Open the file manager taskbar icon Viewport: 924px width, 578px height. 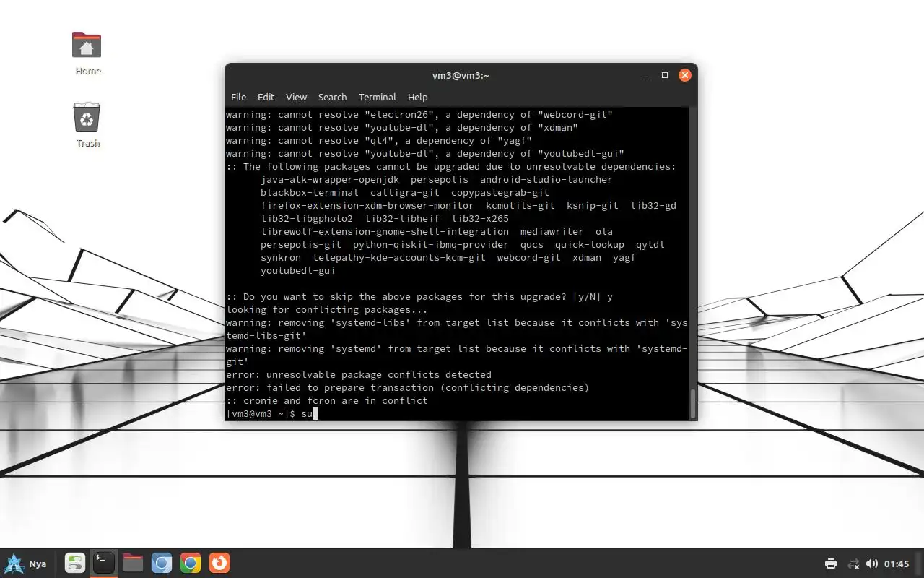coord(133,563)
